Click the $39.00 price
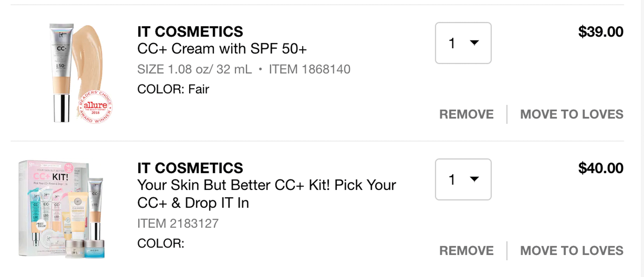This screenshot has height=277, width=644. (601, 32)
